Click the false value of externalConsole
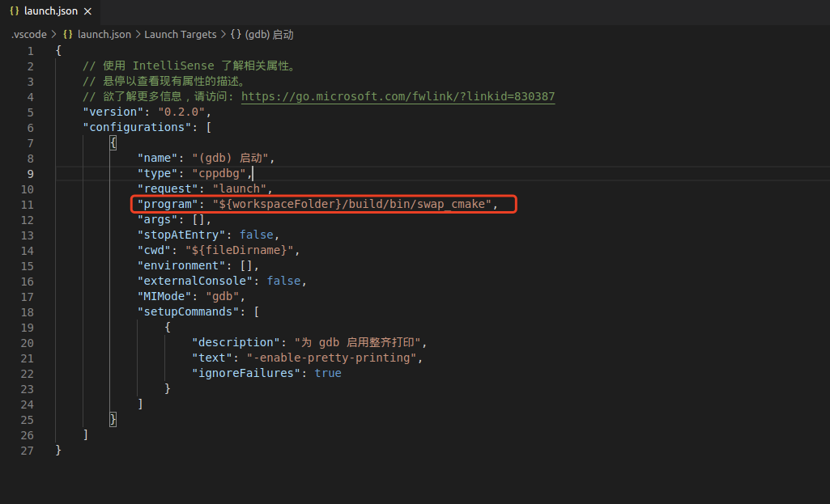The width and height of the screenshot is (830, 504). coord(283,281)
